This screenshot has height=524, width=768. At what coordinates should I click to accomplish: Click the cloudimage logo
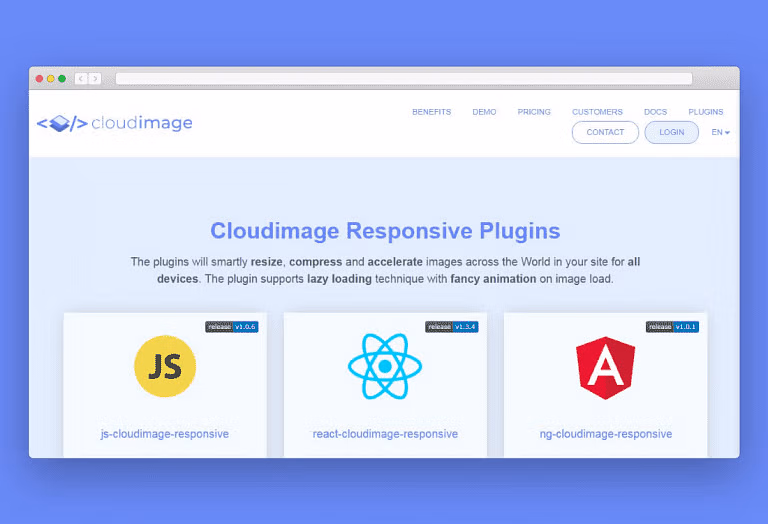(114, 124)
